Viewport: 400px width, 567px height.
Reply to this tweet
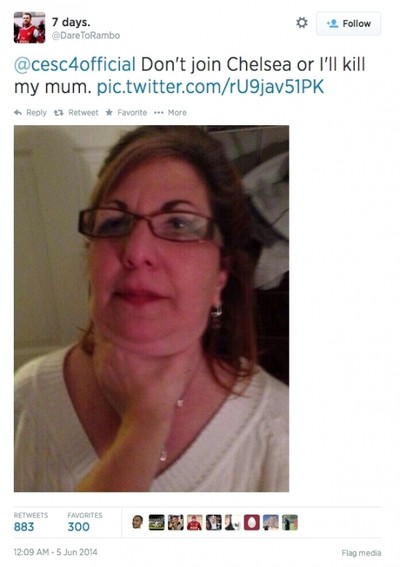click(30, 112)
